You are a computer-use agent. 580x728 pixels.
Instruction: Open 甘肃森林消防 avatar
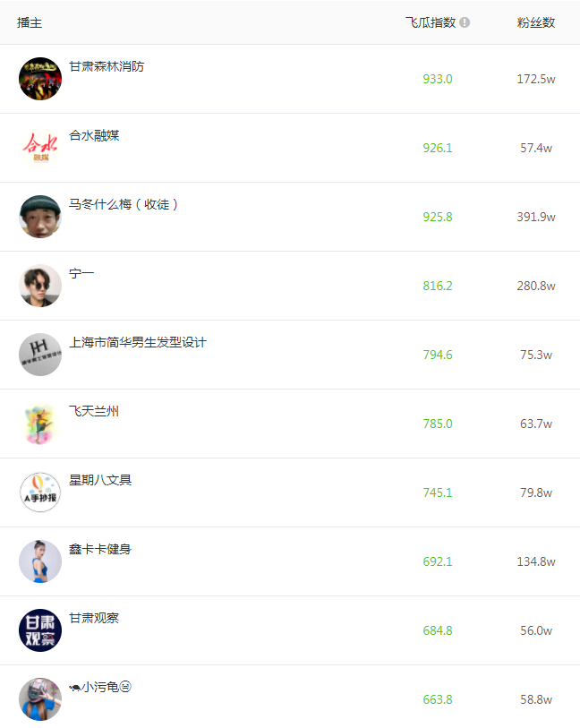coord(40,79)
